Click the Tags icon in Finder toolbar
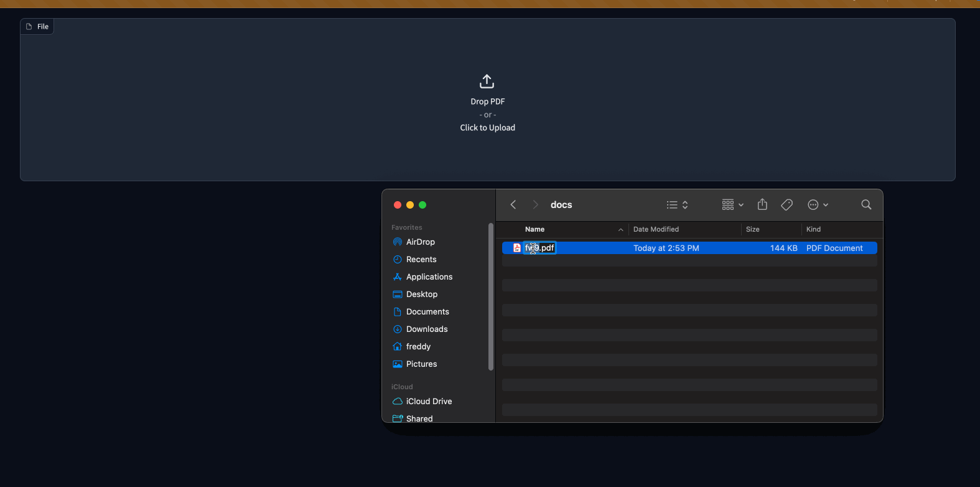This screenshot has height=487, width=980. [x=786, y=205]
